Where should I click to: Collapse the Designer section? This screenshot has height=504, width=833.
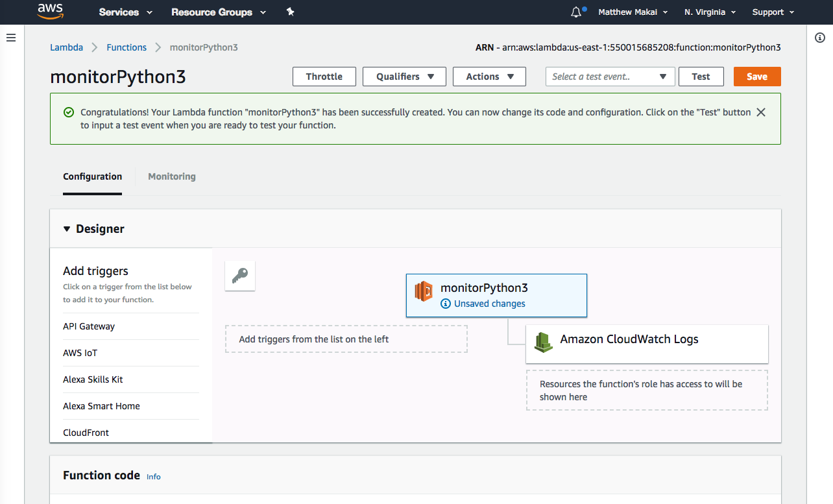coord(66,228)
